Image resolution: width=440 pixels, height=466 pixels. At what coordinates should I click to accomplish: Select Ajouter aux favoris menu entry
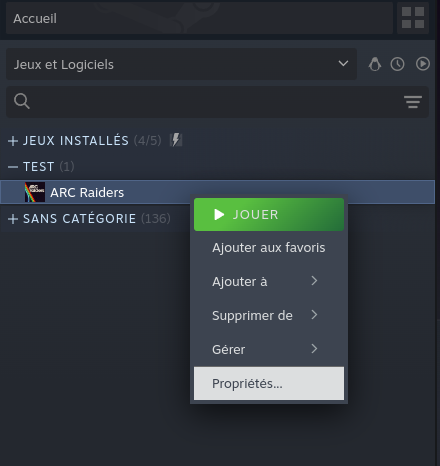(269, 248)
